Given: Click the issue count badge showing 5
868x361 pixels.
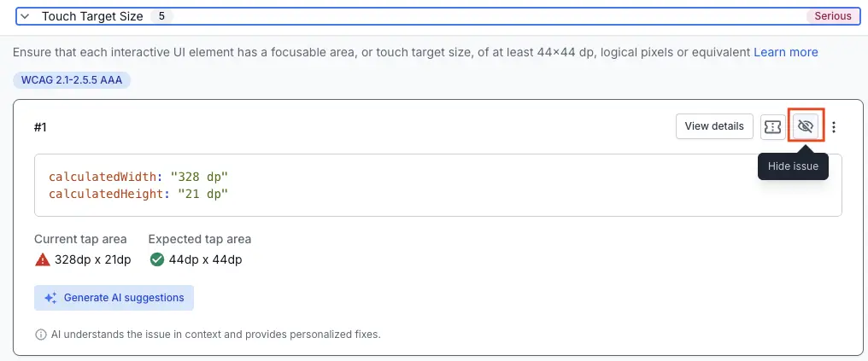Looking at the screenshot, I should pos(161,16).
